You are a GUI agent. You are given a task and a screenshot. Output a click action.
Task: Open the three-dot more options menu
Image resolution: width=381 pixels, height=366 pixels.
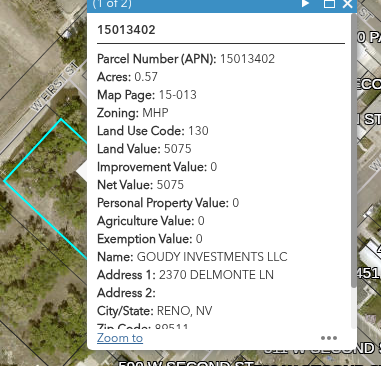[x=329, y=338]
